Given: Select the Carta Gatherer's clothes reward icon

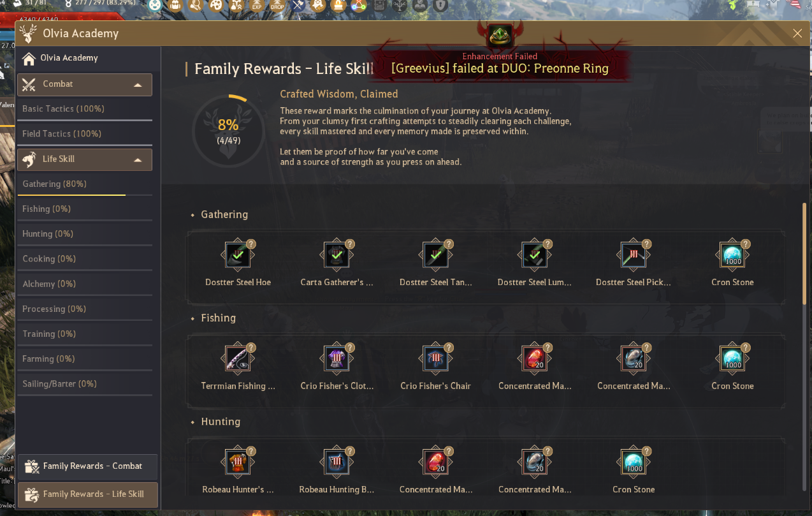Looking at the screenshot, I should pos(337,256).
